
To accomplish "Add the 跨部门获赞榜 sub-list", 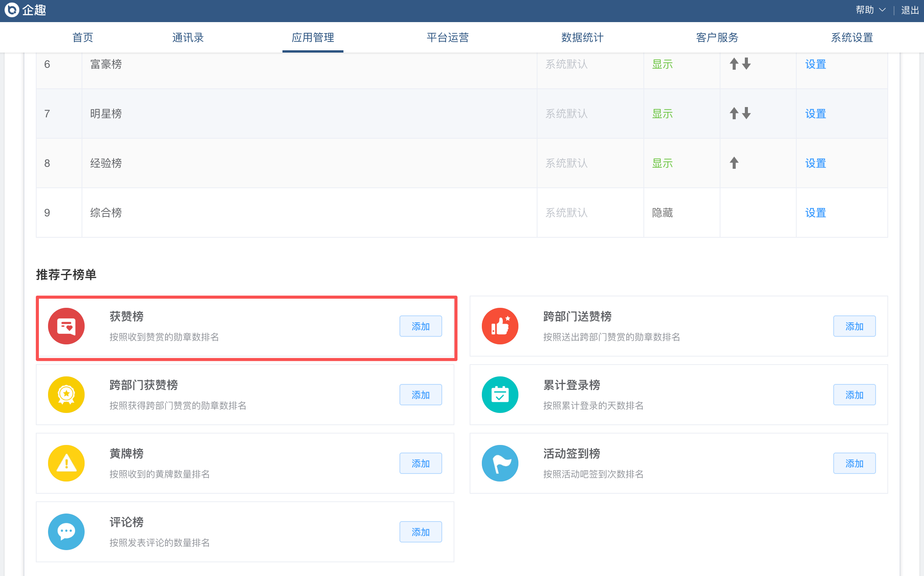I will (x=421, y=395).
